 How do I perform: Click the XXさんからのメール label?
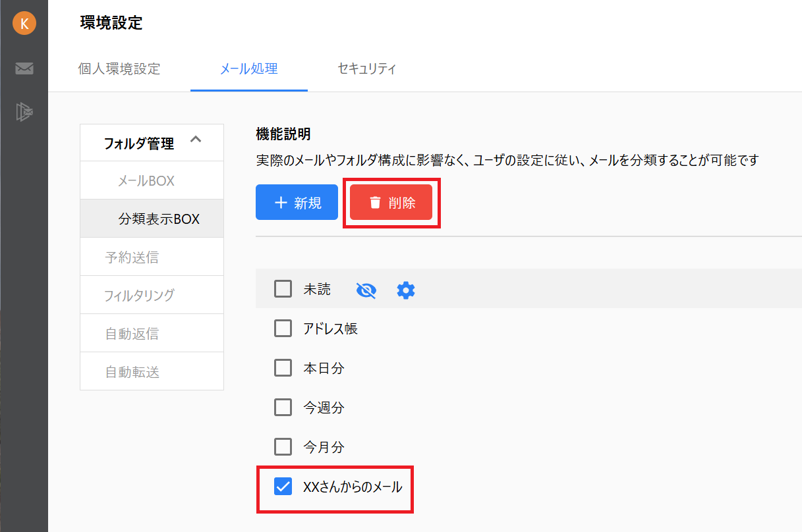coord(353,487)
